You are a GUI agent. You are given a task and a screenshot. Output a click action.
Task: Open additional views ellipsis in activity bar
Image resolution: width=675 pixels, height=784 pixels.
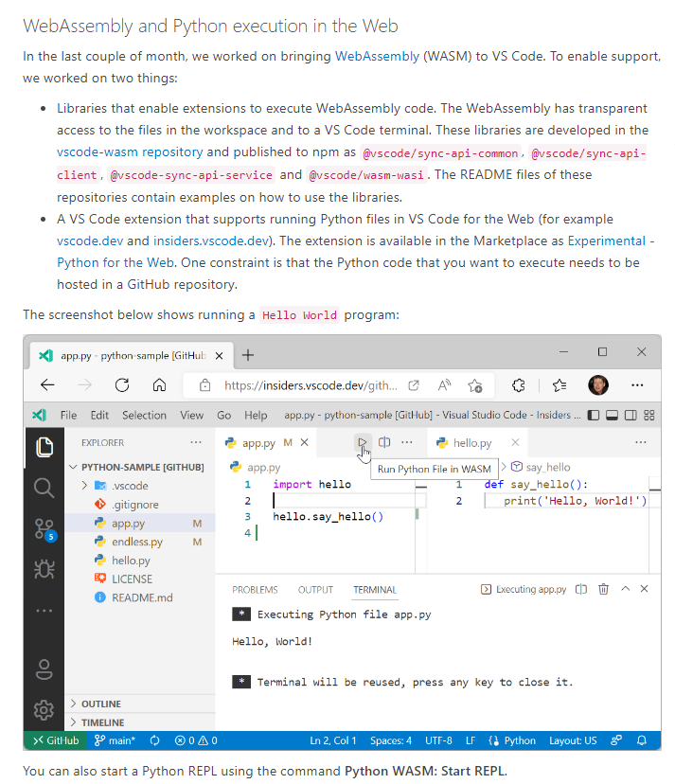[x=44, y=611]
